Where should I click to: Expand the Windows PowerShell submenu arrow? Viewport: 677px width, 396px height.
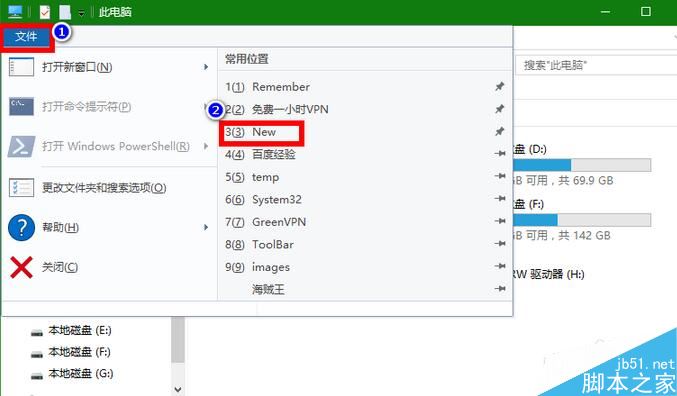tap(206, 146)
